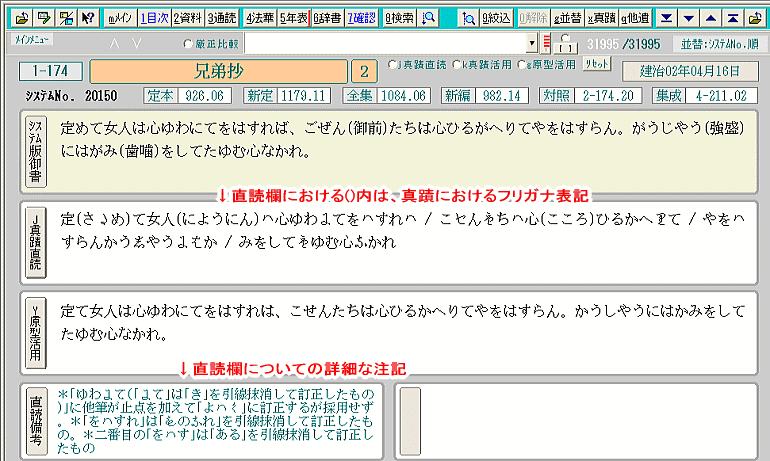The image size is (770, 461).
Task: Click the gray down caret arrow
Action: [x=137, y=44]
